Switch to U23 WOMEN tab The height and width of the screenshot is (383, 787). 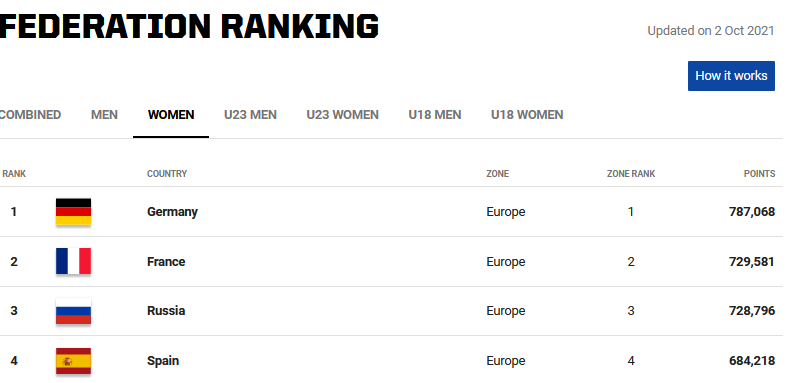tap(343, 115)
